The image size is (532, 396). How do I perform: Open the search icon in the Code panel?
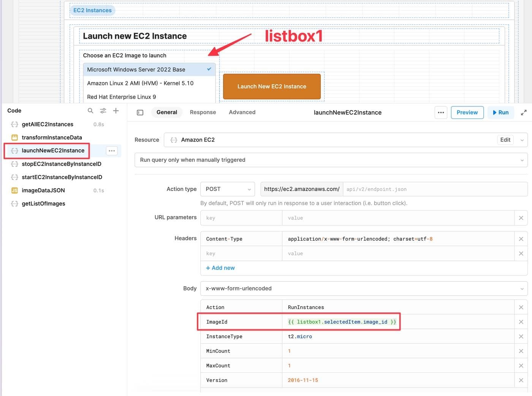coord(90,110)
